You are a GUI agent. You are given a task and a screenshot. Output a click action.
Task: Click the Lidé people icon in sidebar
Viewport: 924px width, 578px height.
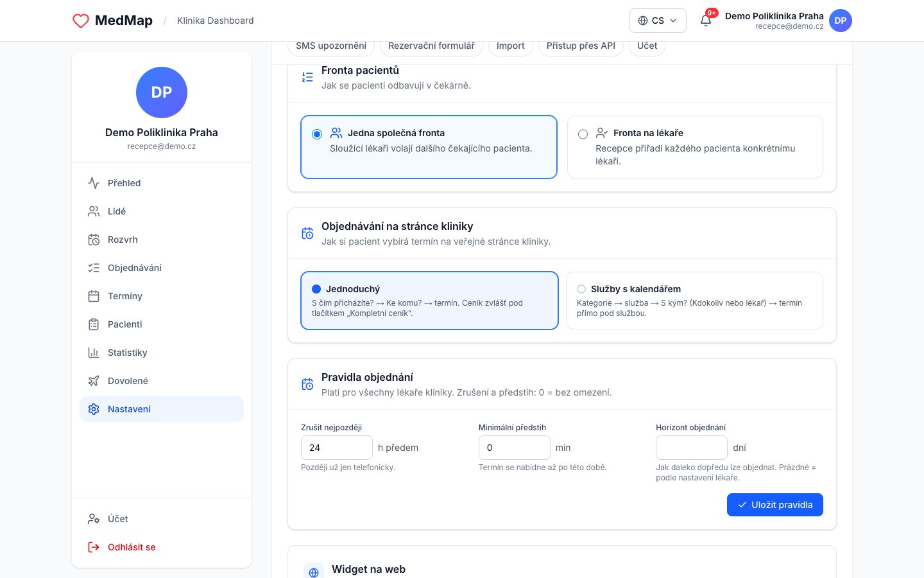[94, 211]
